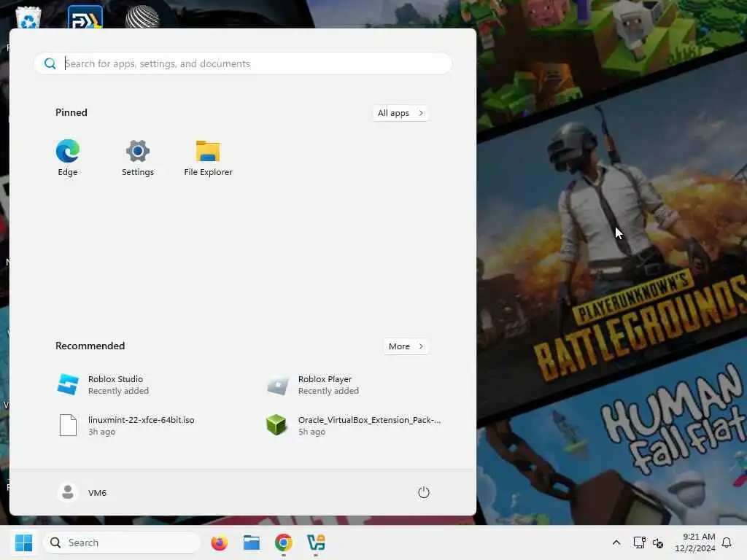Viewport: 747px width, 560px height.
Task: Click the Recommended section heading
Action: tap(90, 346)
